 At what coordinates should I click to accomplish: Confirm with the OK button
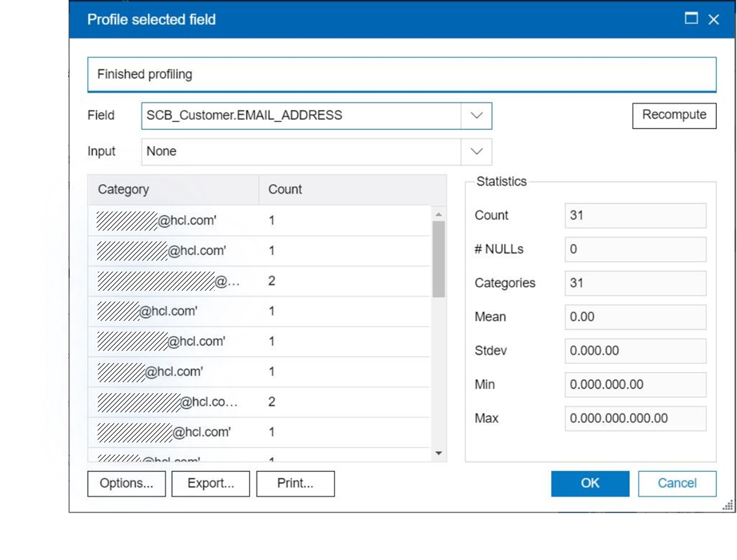click(590, 484)
